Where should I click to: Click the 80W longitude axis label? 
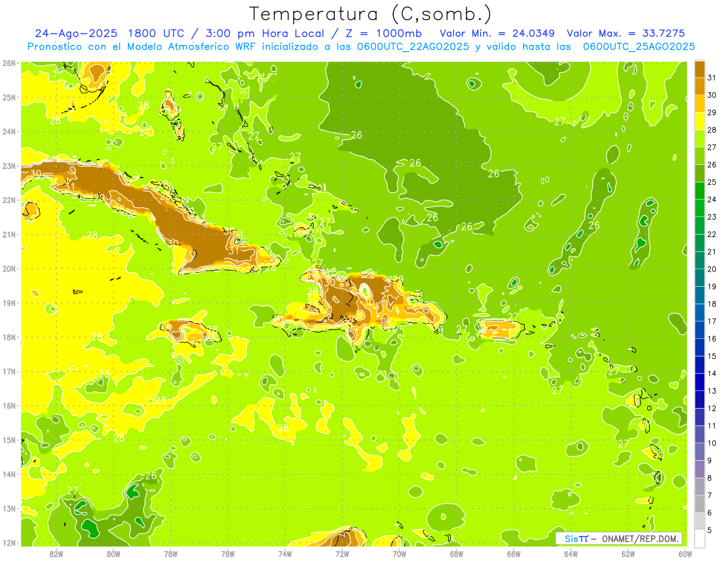click(x=113, y=554)
